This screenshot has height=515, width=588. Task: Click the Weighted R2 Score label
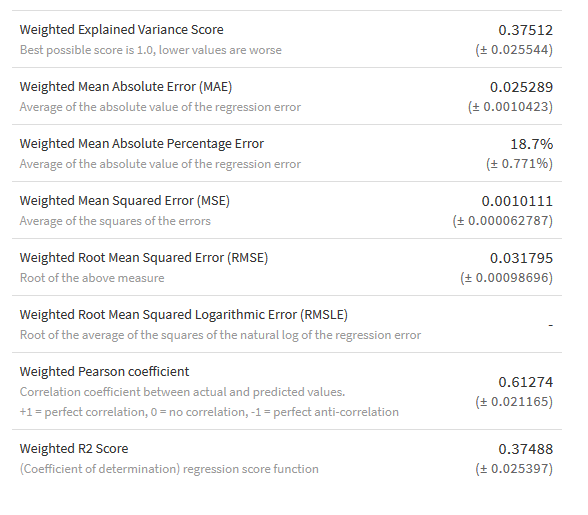pyautogui.click(x=74, y=449)
